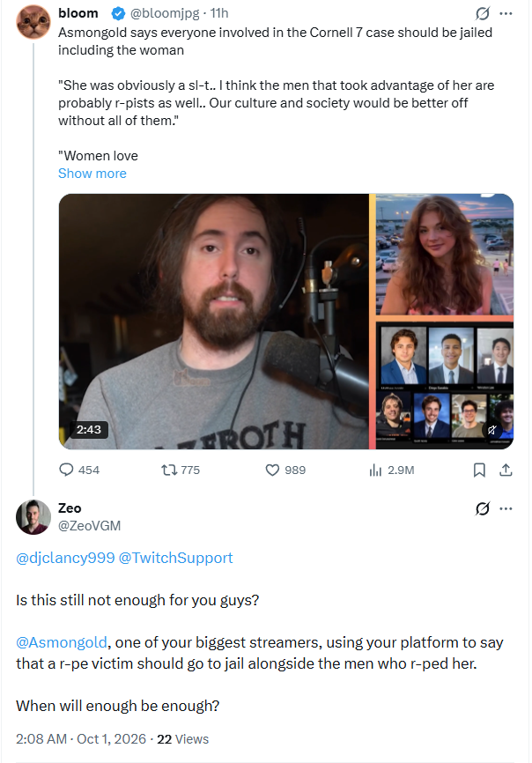Screen dimensions: 532x763
Task: Click Grok icon on Zeo's tweet
Action: pyautogui.click(x=483, y=508)
